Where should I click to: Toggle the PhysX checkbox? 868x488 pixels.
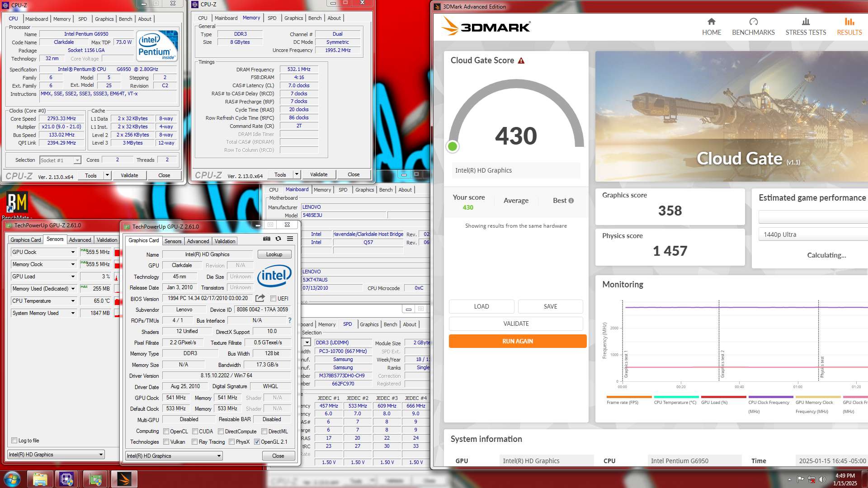pyautogui.click(x=231, y=442)
